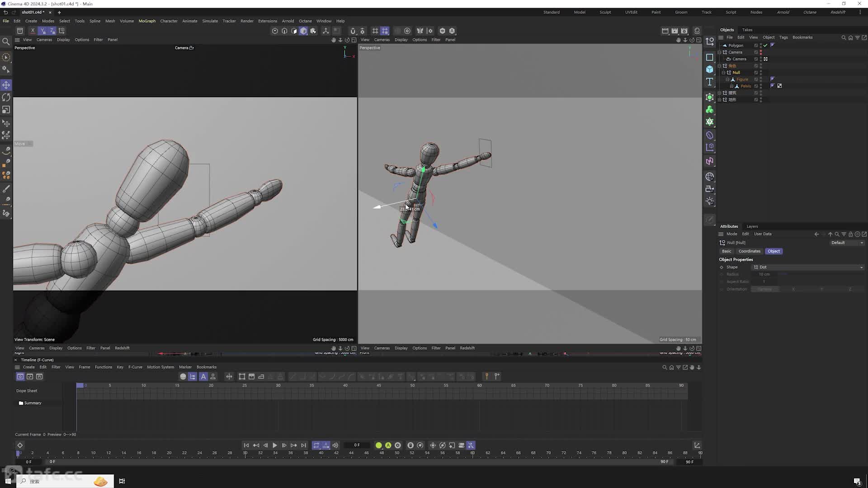Add a MoGraph Cloner object

coord(709,110)
